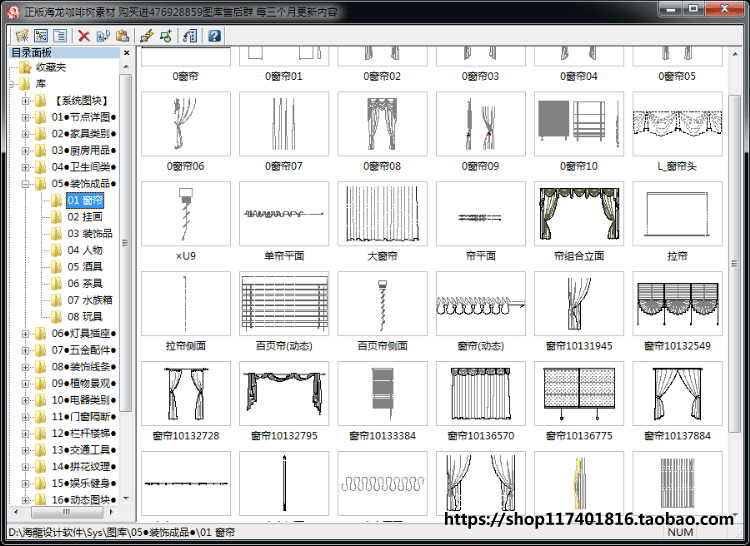Image resolution: width=750 pixels, height=546 pixels.
Task: Collapse the 05●装饰成品 folder
Action: 26,184
